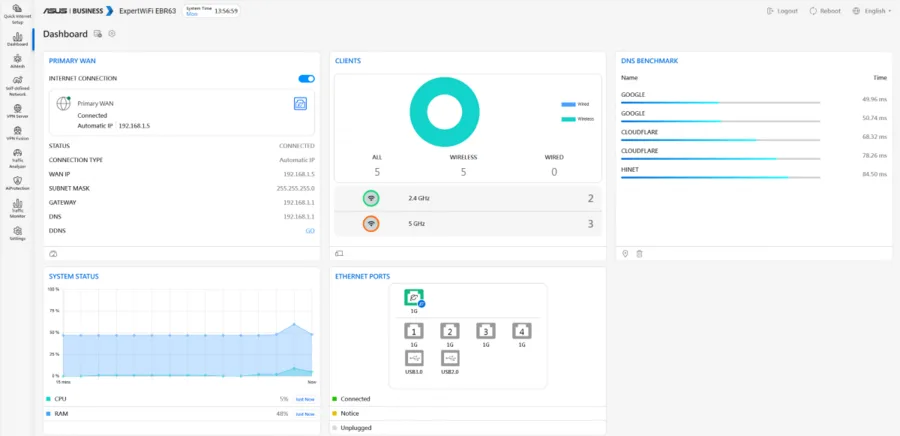
Task: Click the CPU legend color square
Action: click(48, 399)
